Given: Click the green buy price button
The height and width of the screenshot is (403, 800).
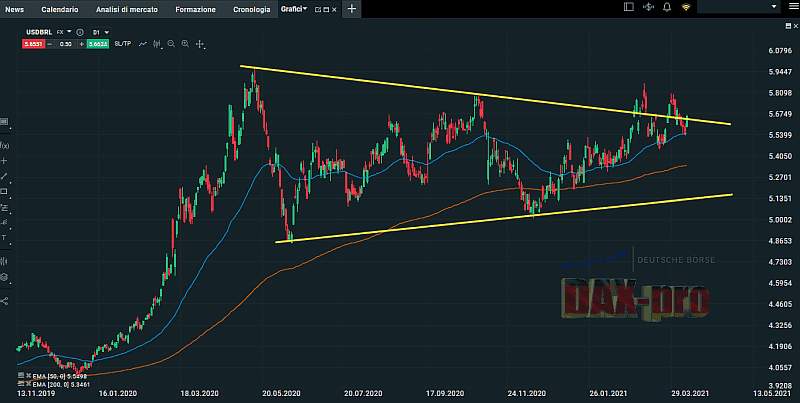Looking at the screenshot, I should pyautogui.click(x=97, y=44).
